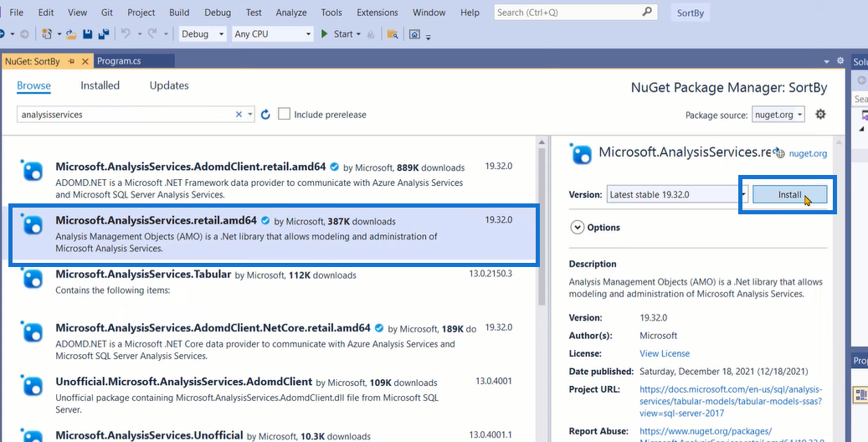Image resolution: width=868 pixels, height=442 pixels.
Task: Click the green Start debugging play icon
Action: click(325, 33)
